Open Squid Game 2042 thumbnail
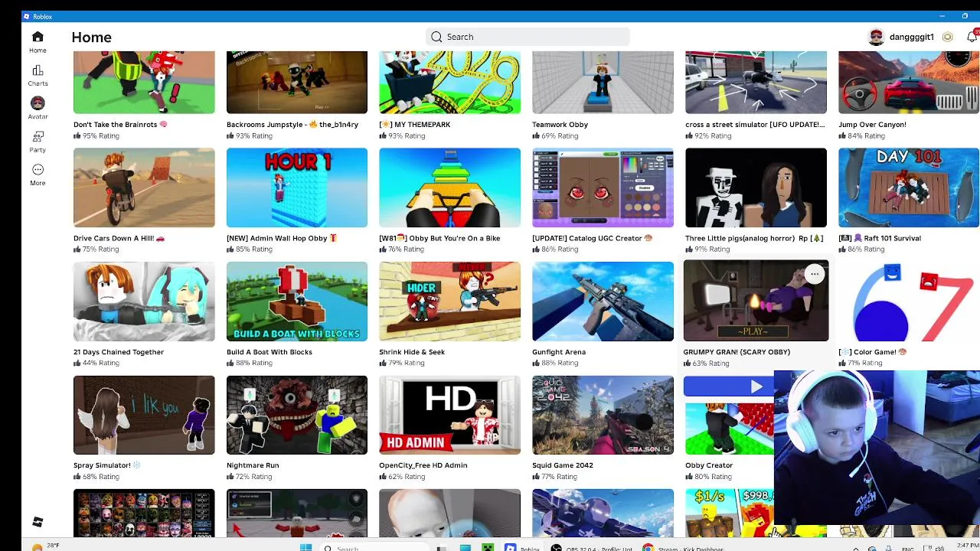Screen dimensions: 980x551 tap(603, 415)
